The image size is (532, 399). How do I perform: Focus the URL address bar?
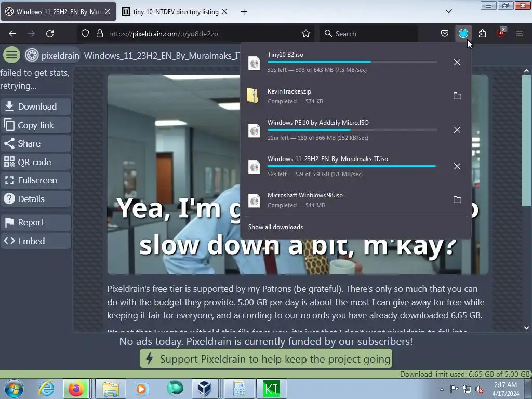coord(197,34)
